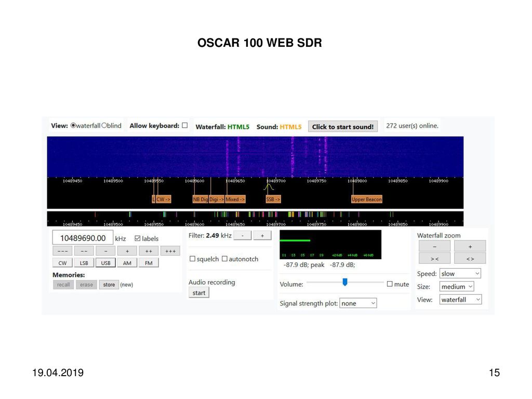The width and height of the screenshot is (532, 399).
Task: Start audio recording
Action: [199, 293]
